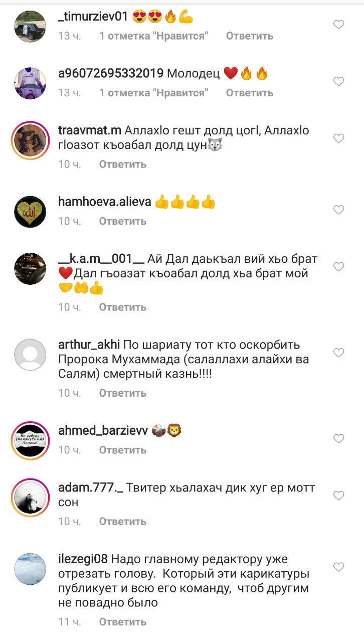View ahmed_barzievv's profile photo story

tap(30, 440)
